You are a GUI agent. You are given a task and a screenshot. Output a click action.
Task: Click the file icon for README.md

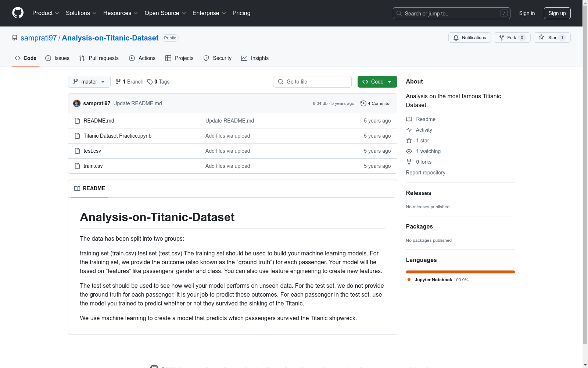[x=77, y=121]
